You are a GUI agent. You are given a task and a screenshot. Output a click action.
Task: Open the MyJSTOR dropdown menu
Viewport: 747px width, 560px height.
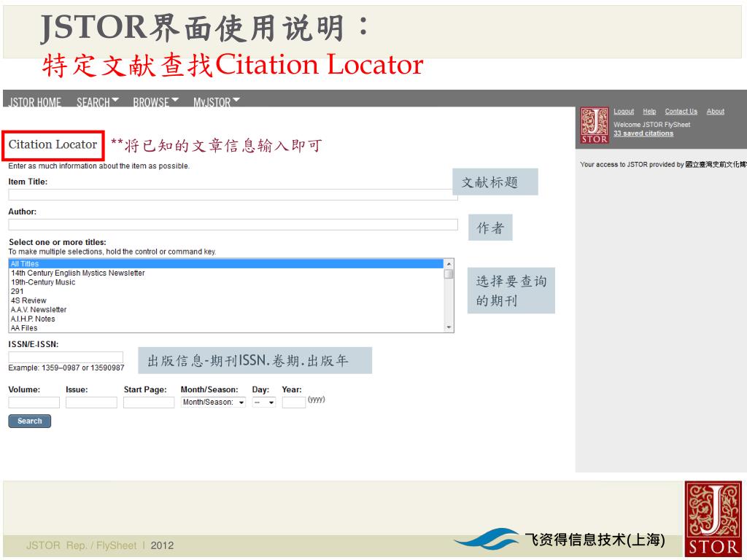pos(216,102)
